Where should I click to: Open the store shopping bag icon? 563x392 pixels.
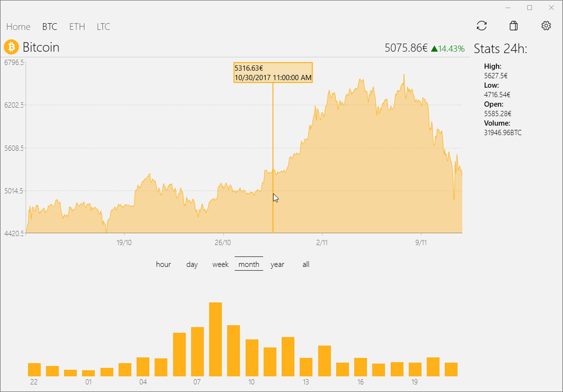514,26
